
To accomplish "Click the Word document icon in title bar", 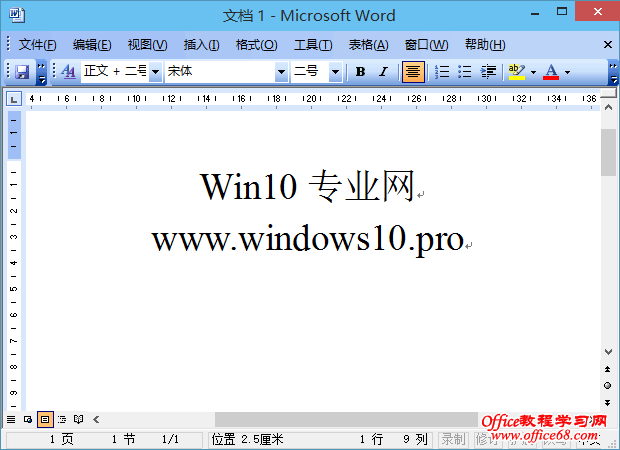I will [x=17, y=15].
